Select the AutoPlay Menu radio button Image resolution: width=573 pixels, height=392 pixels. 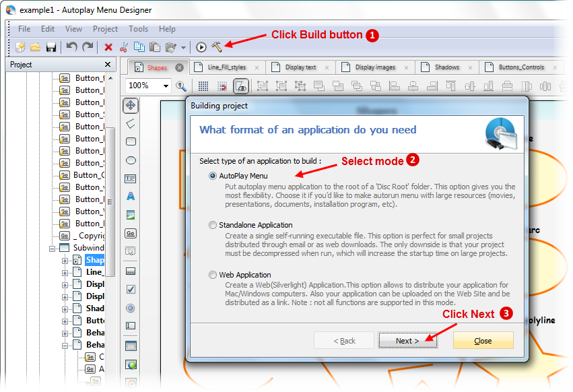pyautogui.click(x=212, y=176)
